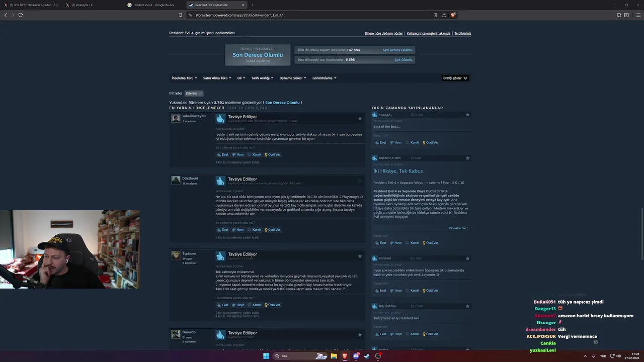Expand Deacon St John's review with DEVAMINI OKU
The image size is (644, 362).
(458, 228)
